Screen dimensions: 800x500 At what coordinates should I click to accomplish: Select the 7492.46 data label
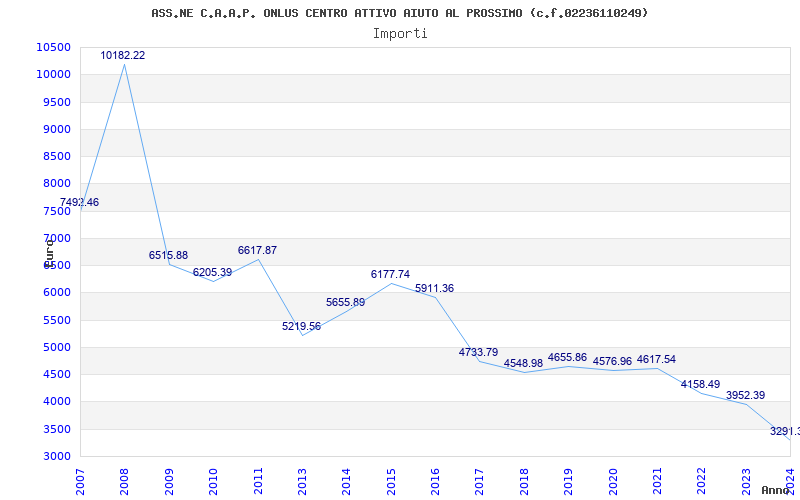79,203
